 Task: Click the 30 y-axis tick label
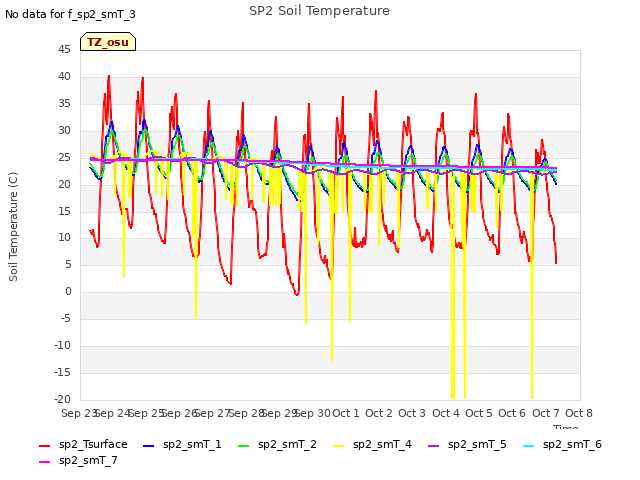point(64,131)
